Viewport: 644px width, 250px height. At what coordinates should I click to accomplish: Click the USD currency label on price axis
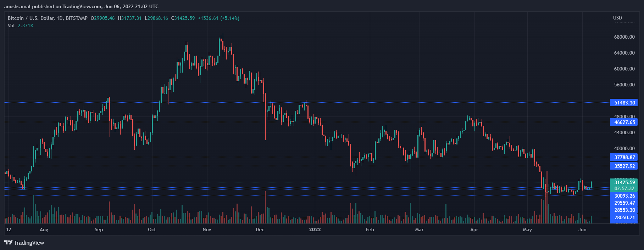[x=617, y=18]
